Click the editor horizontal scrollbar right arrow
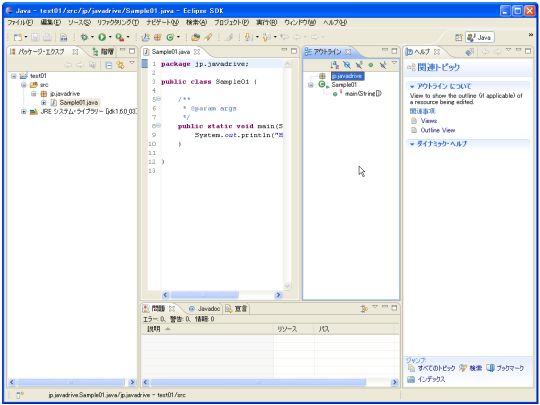This screenshot has height=405, width=540. click(278, 295)
